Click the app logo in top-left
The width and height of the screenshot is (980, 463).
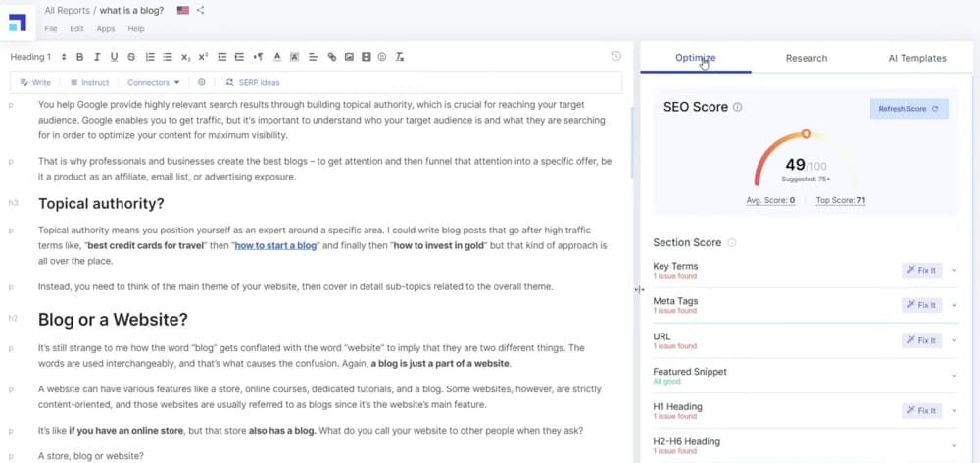(18, 23)
